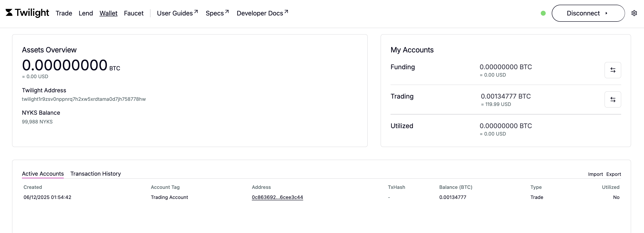Open account address 0c863692...6cee3c44

tap(277, 197)
